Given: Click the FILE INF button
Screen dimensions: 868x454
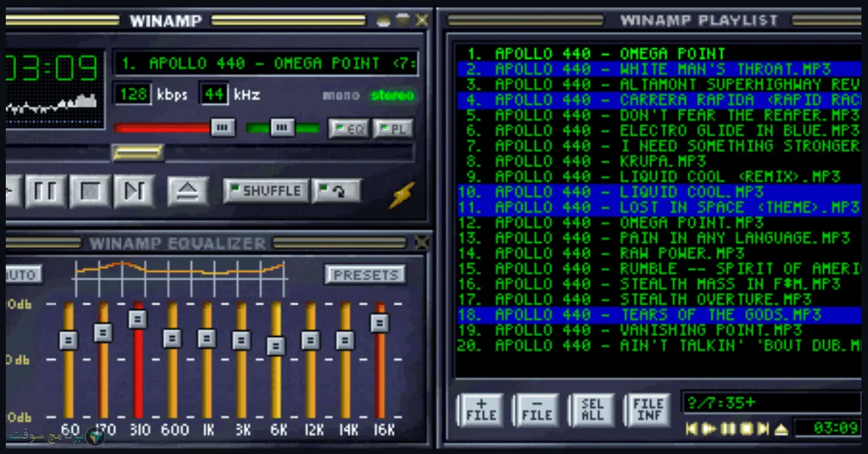Looking at the screenshot, I should click(x=647, y=410).
